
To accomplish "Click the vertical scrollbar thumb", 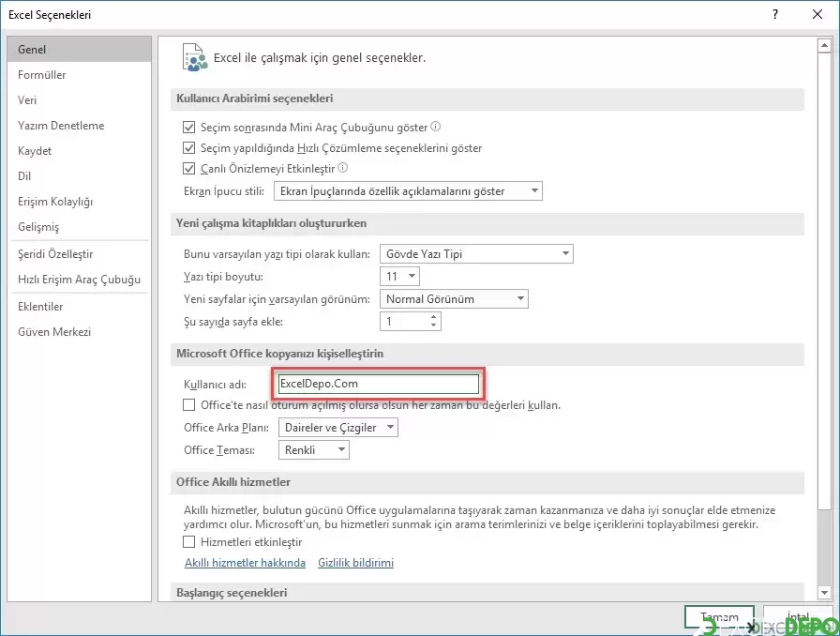I will 824,281.
